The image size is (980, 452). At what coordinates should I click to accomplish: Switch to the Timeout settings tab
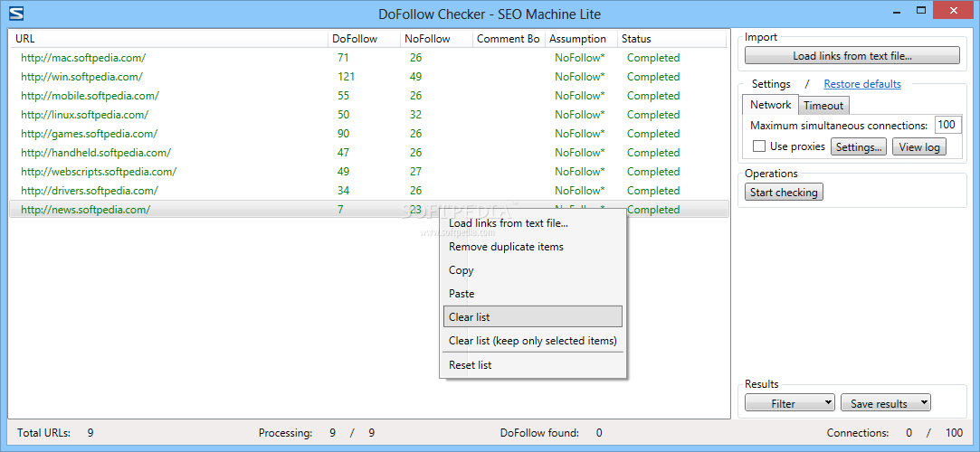click(x=823, y=106)
